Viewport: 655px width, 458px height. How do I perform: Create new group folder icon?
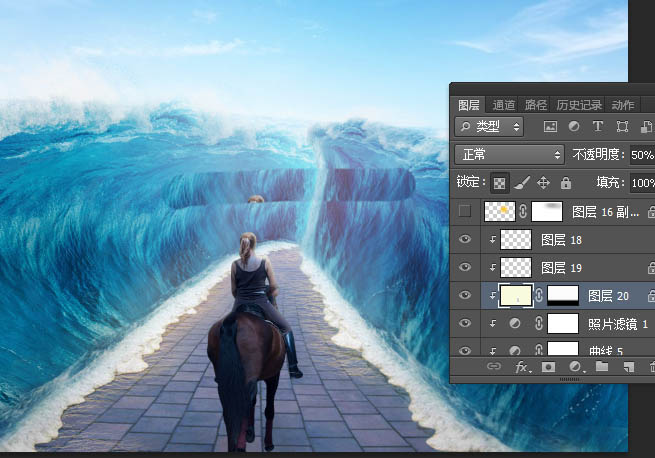pos(602,366)
